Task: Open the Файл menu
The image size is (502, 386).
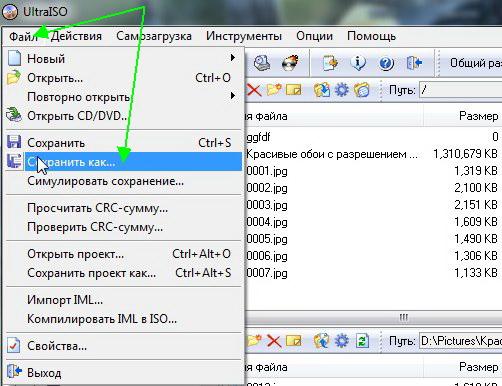Action: pos(23,36)
